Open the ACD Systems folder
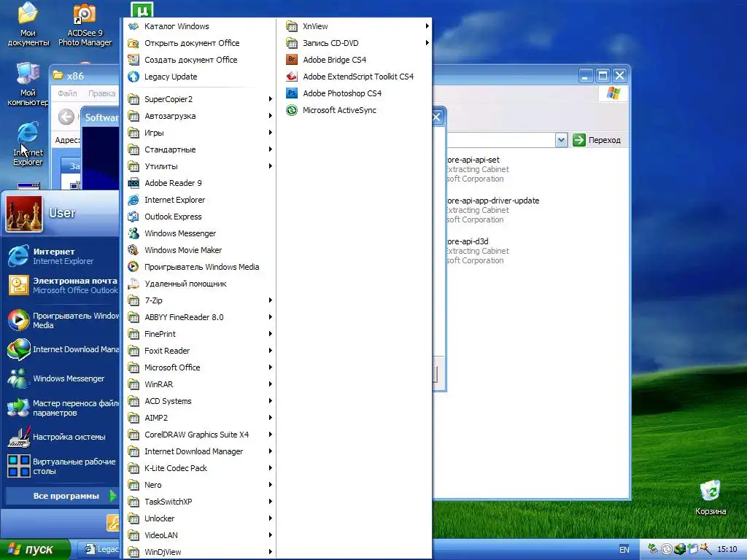Image resolution: width=747 pixels, height=560 pixels. (x=200, y=401)
